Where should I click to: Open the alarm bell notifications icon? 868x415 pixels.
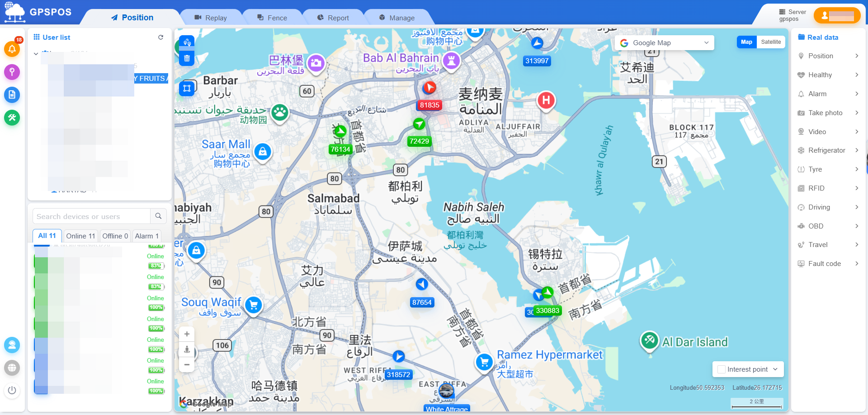point(12,49)
